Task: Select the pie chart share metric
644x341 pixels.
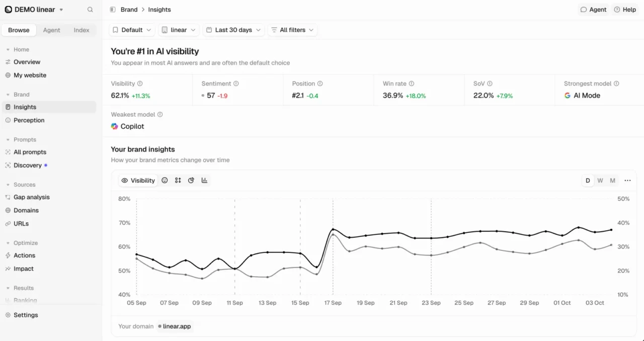Action: (x=191, y=181)
